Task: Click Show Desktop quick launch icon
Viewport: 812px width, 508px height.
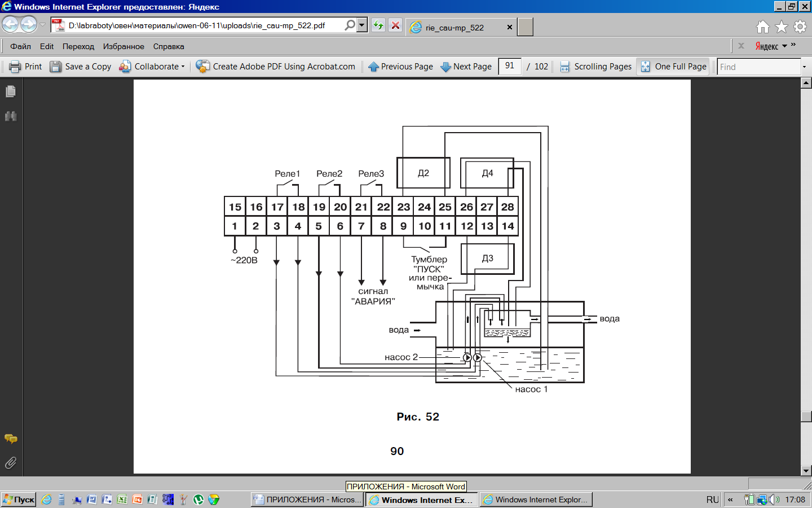Action: (77, 500)
